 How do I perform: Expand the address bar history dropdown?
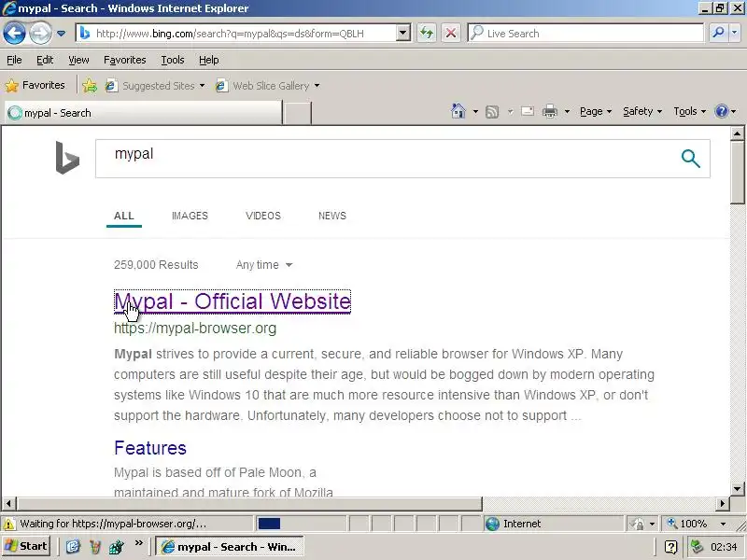pos(403,34)
